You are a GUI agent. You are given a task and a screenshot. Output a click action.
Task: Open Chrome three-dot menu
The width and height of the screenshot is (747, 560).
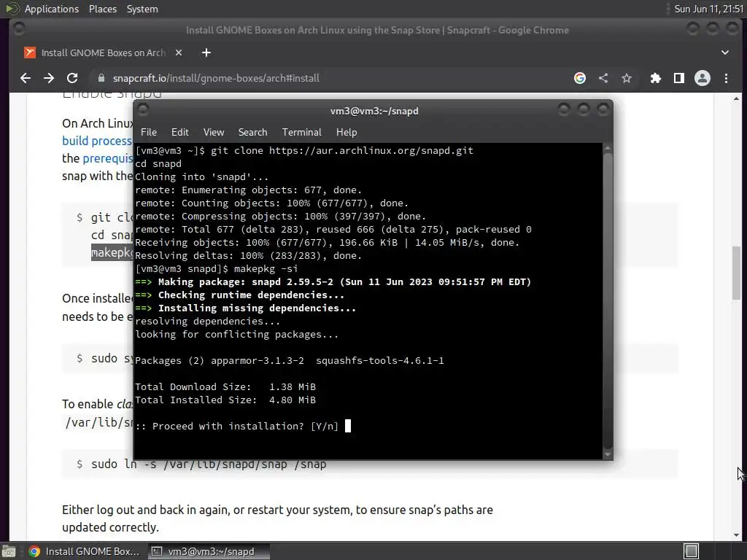(x=726, y=78)
